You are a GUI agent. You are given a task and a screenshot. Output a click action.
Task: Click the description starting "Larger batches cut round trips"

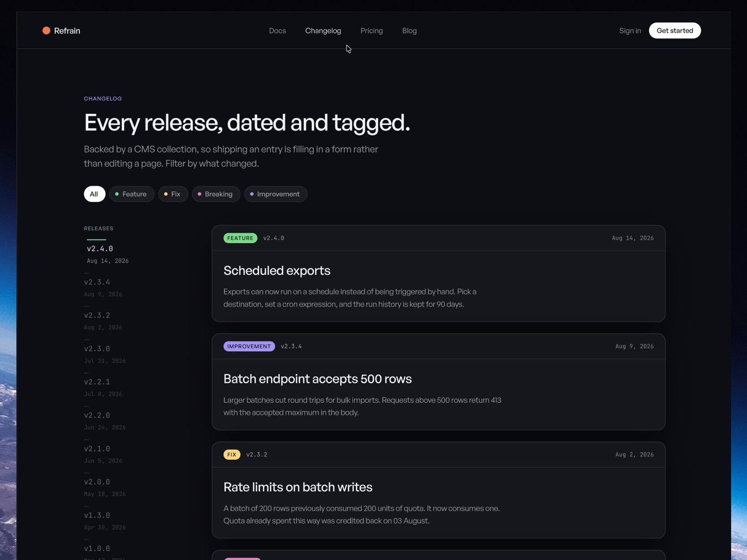pyautogui.click(x=362, y=406)
